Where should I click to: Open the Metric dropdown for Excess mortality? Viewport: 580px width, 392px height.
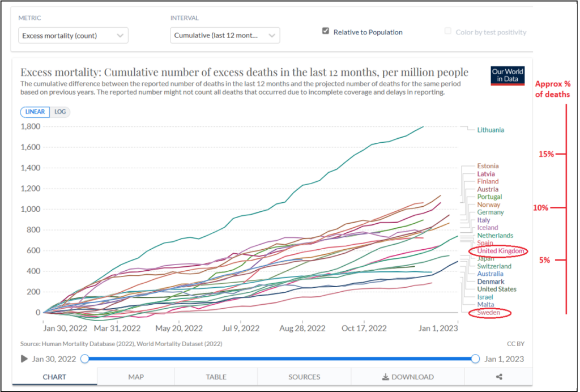click(x=73, y=36)
